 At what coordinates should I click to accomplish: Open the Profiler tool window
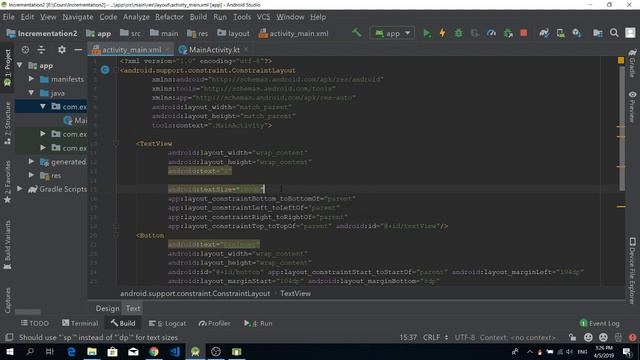point(214,323)
